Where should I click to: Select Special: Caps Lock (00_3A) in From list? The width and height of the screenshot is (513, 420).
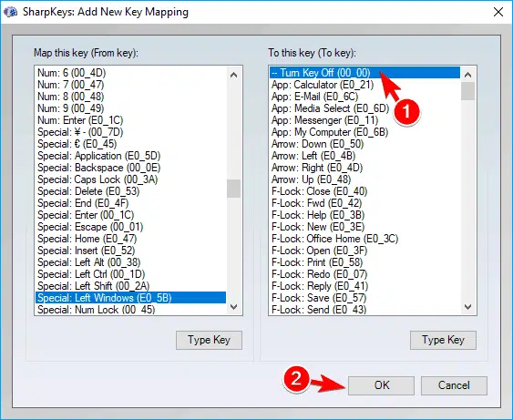[130, 179]
